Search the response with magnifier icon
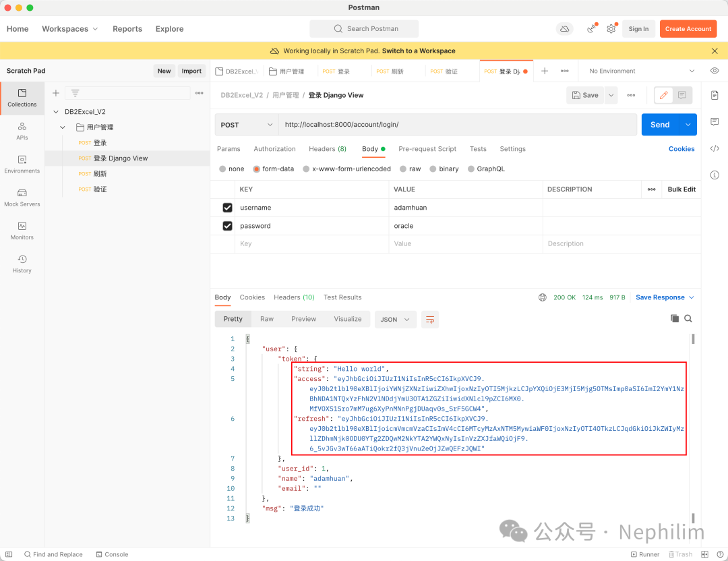Viewport: 728px width, 561px height. (688, 318)
